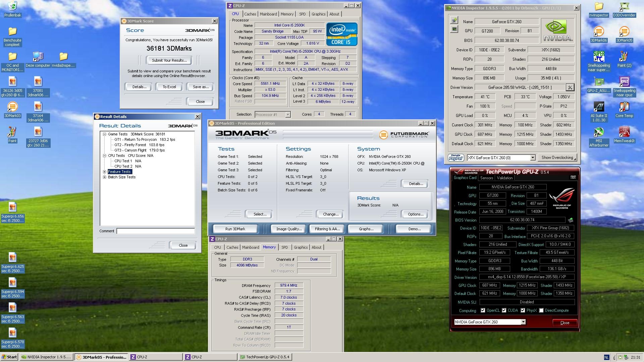This screenshot has height=362, width=644.
Task: Click the Run 3DMark button
Action: click(235, 229)
